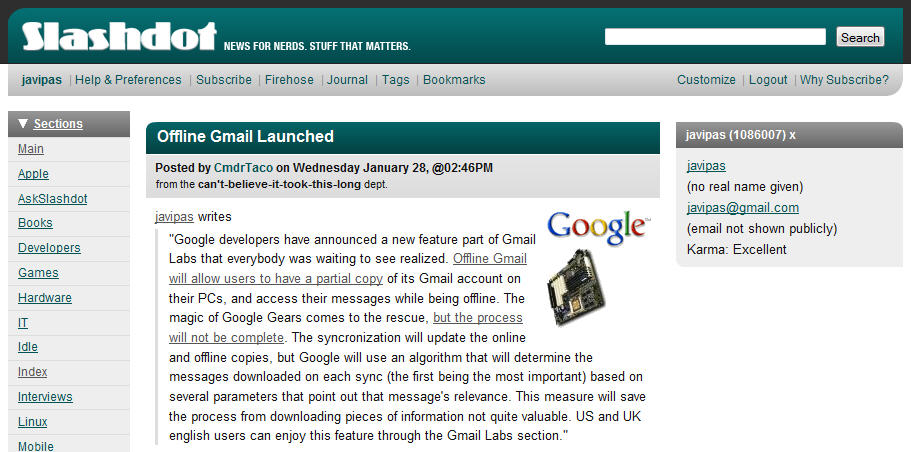Open the Mobile section

pyautogui.click(x=36, y=446)
